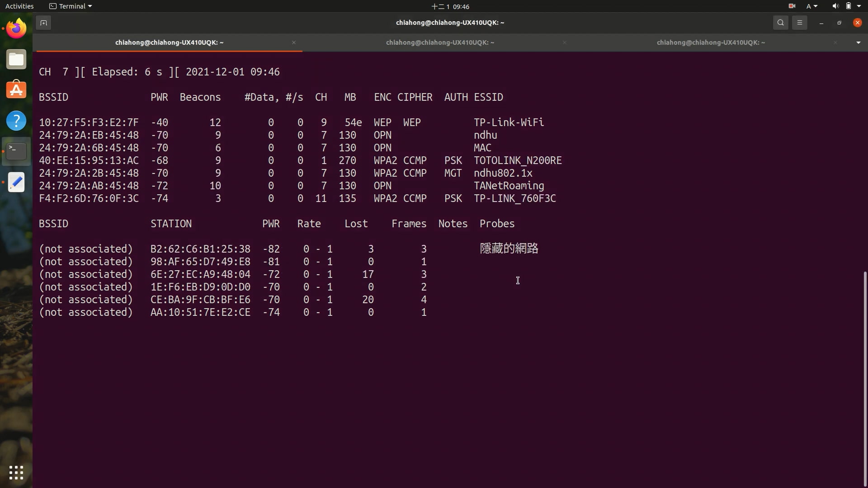This screenshot has height=488, width=868.
Task: Open Ubuntu Software from the dock
Action: [x=16, y=90]
